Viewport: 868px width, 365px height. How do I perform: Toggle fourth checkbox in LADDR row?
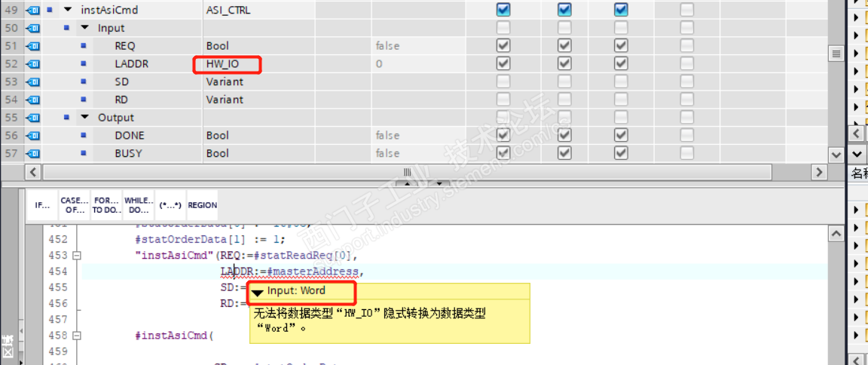(686, 64)
